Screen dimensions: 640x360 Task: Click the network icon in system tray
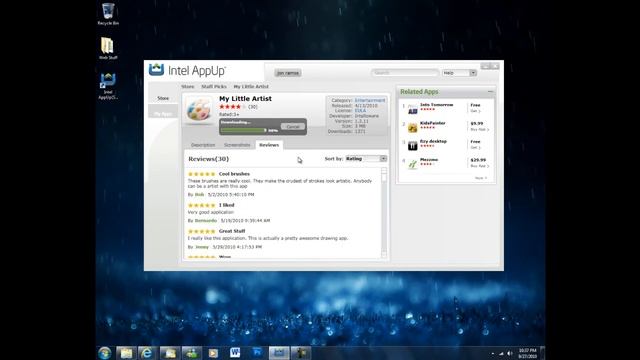(501, 353)
